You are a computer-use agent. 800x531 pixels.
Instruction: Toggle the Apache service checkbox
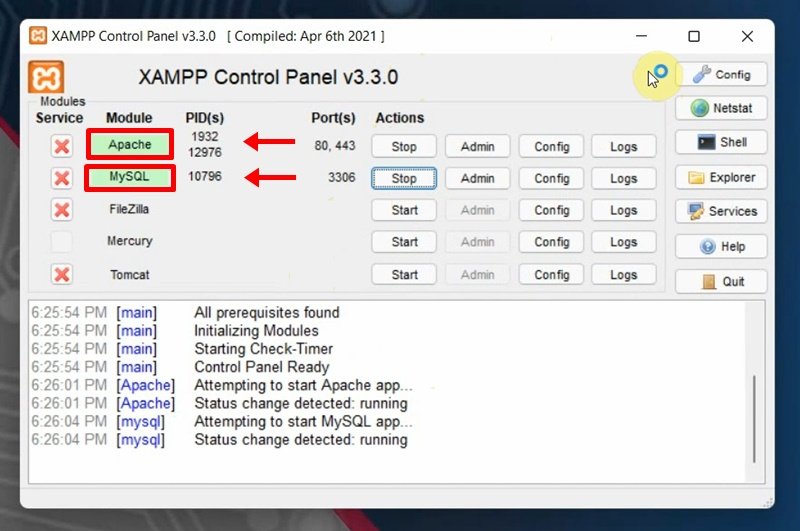(62, 146)
